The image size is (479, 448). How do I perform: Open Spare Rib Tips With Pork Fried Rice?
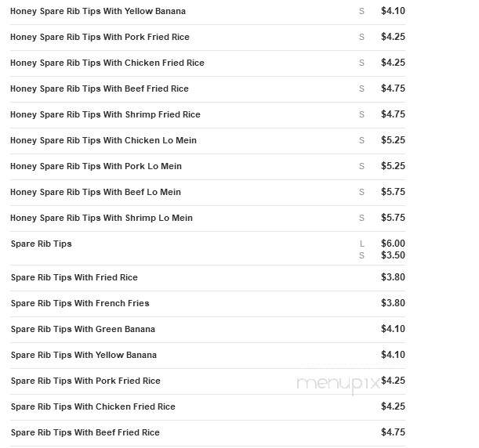pyautogui.click(x=85, y=381)
